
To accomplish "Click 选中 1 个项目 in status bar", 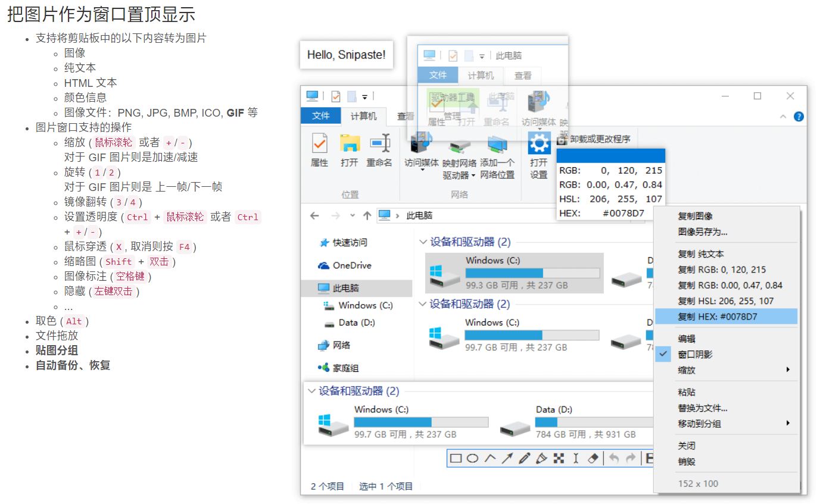I will pyautogui.click(x=386, y=486).
